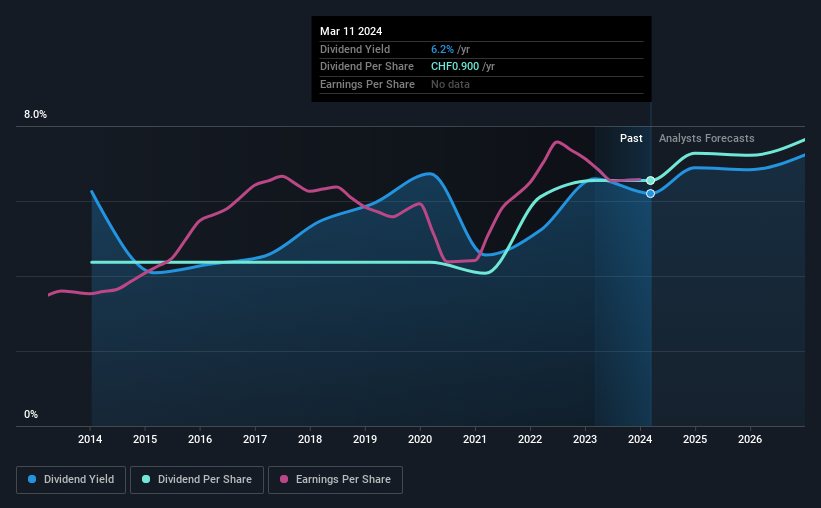Click the tooltip 'Earnings Per Share' row label
The image size is (821, 508).
[x=367, y=84]
